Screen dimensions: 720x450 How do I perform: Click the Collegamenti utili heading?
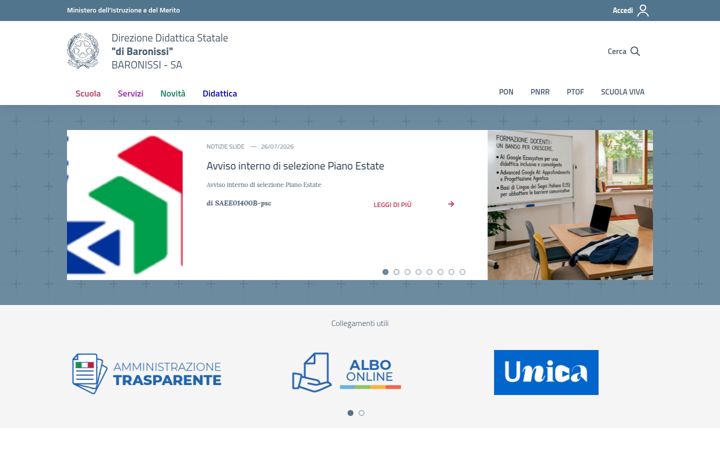[360, 323]
